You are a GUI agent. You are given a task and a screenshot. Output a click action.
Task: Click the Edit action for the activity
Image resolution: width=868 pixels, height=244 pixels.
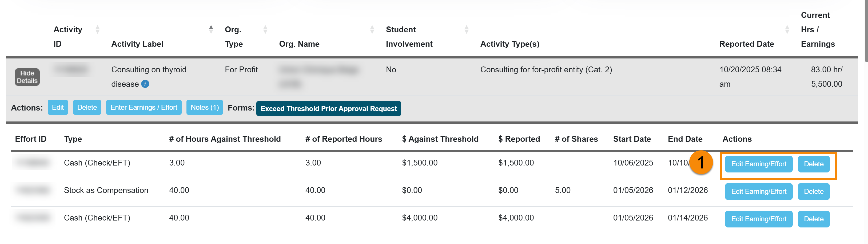point(58,107)
